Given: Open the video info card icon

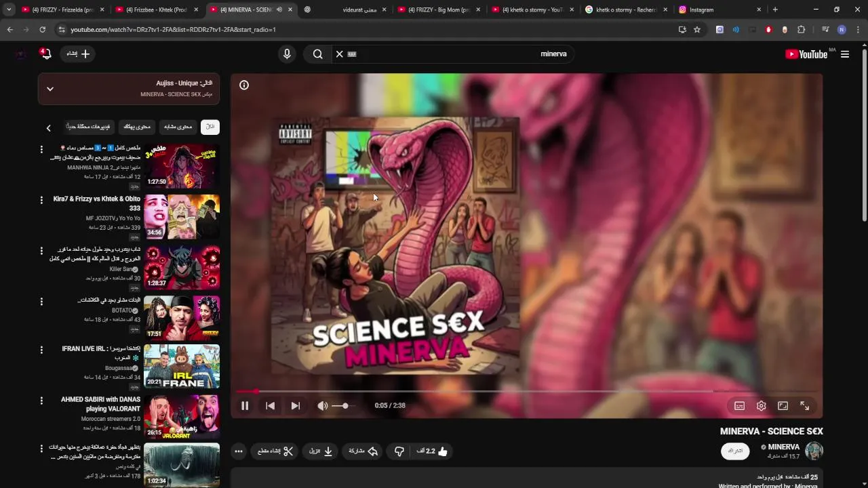Looking at the screenshot, I should [x=244, y=85].
